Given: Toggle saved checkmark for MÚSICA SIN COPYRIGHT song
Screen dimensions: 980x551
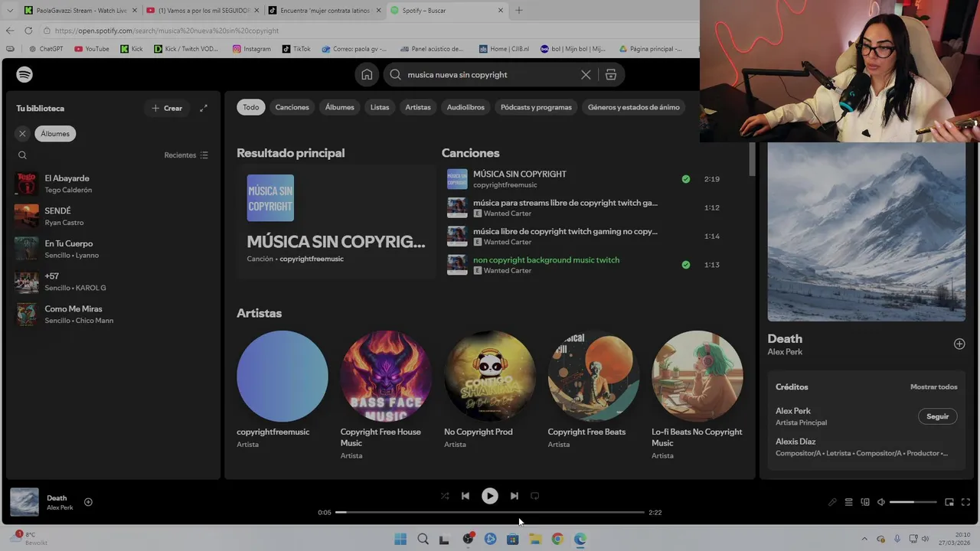Looking at the screenshot, I should pos(685,179).
